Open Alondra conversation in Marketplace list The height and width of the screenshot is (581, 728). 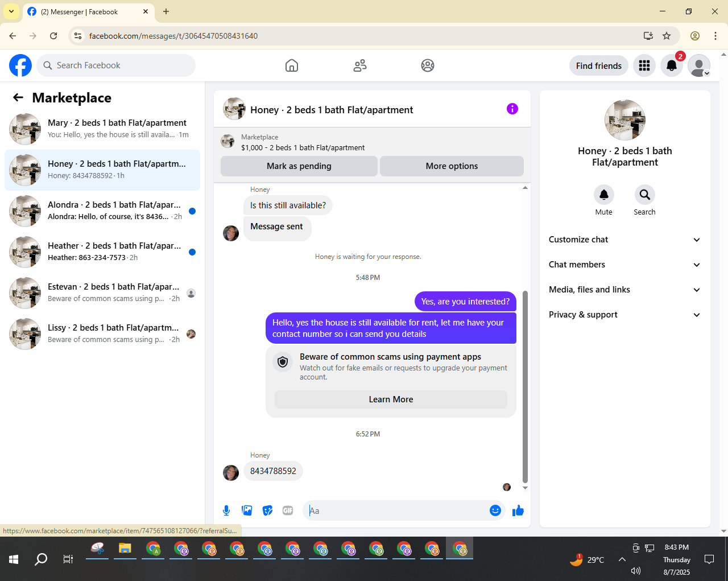(x=102, y=211)
